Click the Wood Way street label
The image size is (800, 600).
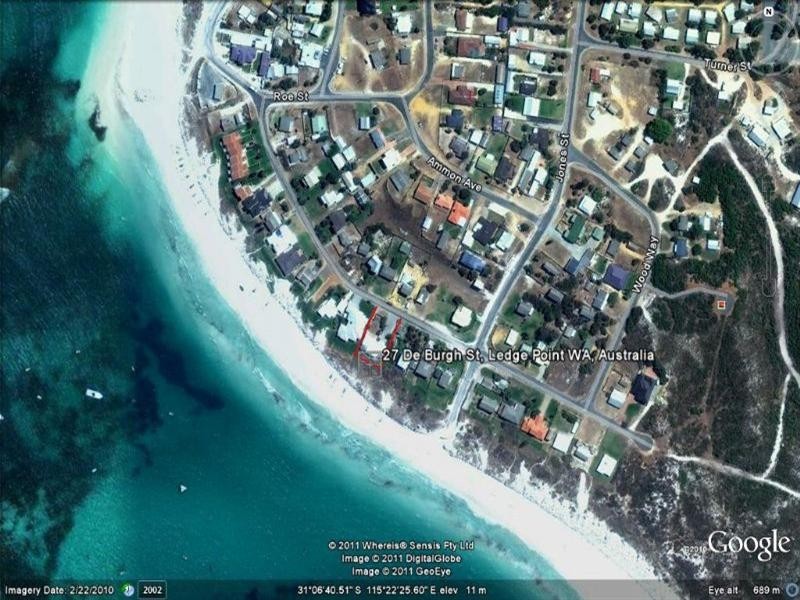pos(637,264)
